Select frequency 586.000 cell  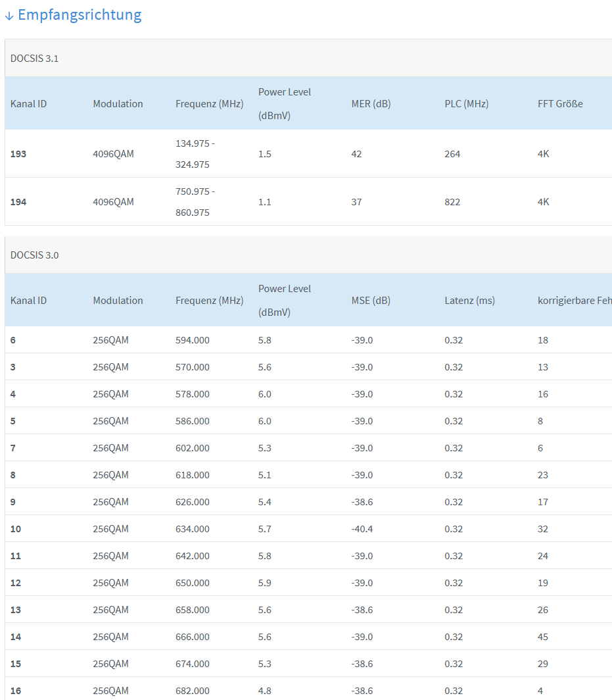click(x=192, y=421)
